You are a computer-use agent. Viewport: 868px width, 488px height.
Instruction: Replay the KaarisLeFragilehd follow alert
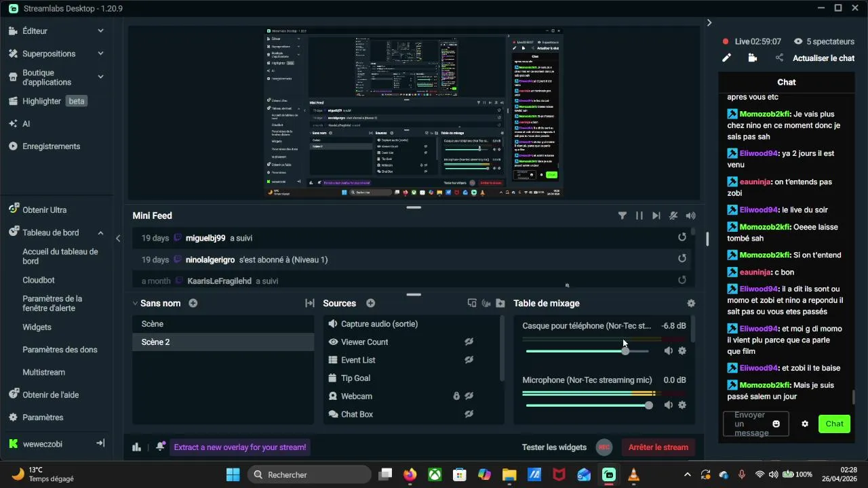[682, 279]
